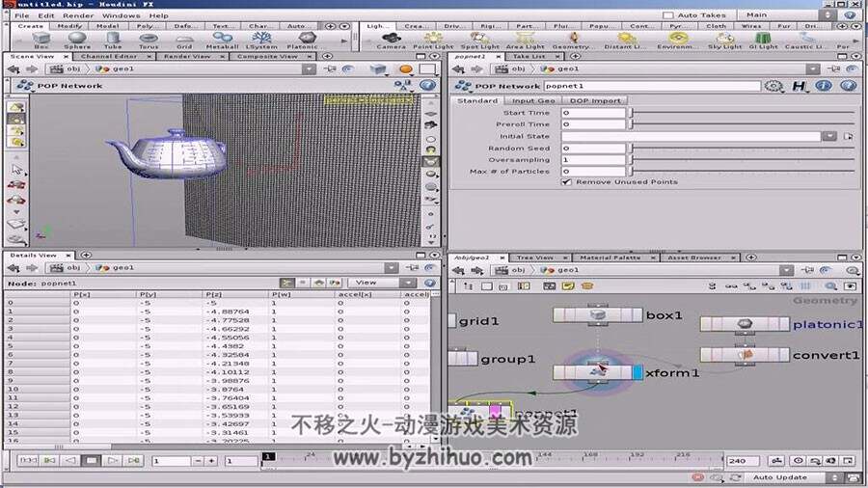
Task: Select the Torus shelf tool
Action: pos(148,41)
